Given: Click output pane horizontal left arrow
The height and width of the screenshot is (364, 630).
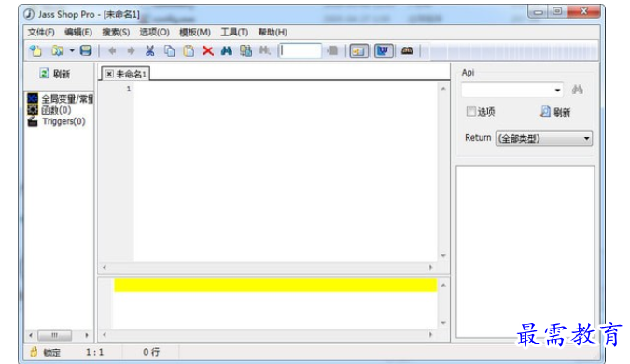Looking at the screenshot, I should pyautogui.click(x=105, y=335).
